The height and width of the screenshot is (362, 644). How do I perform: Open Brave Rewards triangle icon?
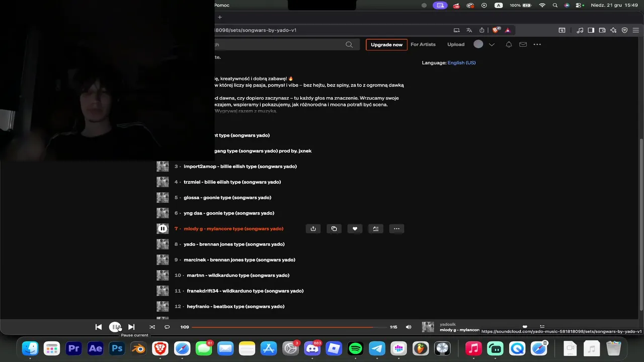tap(508, 30)
